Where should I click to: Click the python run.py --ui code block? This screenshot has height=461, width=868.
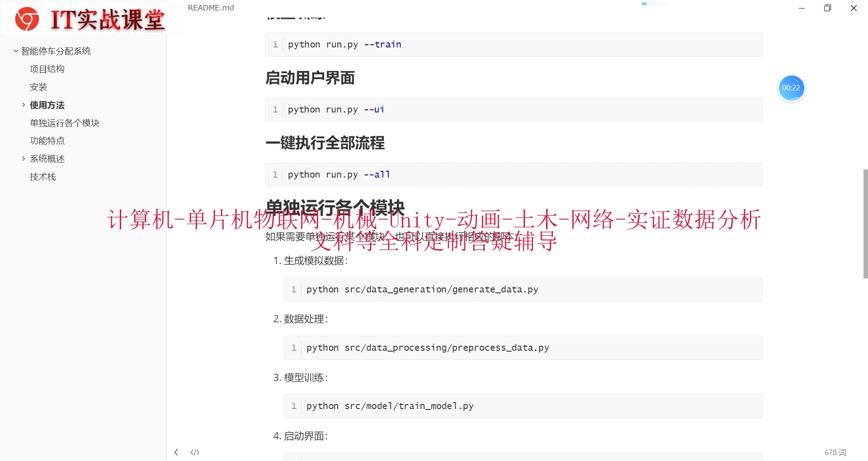pos(514,109)
